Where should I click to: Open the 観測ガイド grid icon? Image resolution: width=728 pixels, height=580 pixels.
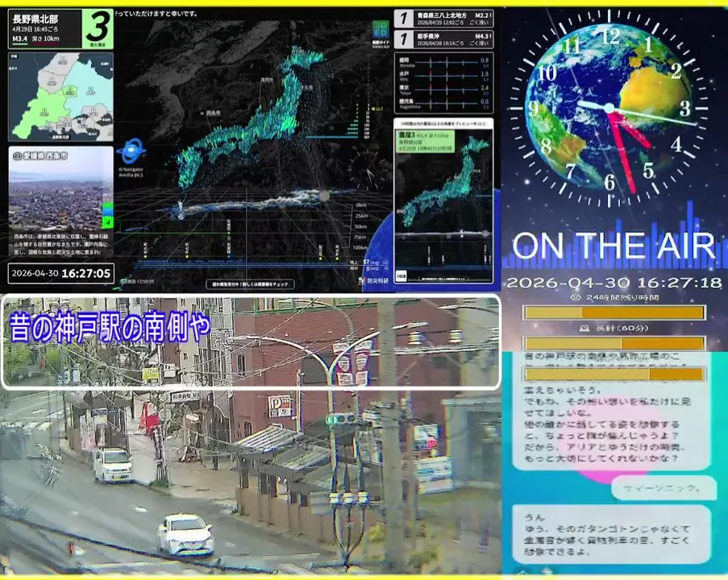[381, 30]
